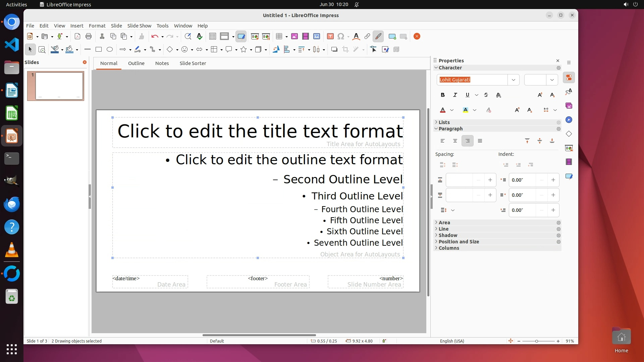This screenshot has height=362, width=644.
Task: Toggle Italic formatting in sidebar
Action: click(455, 95)
